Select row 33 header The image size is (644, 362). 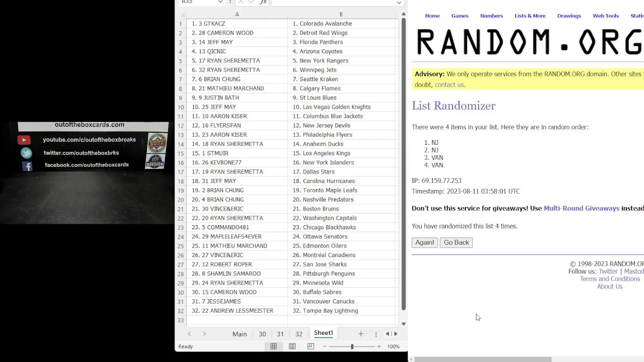pyautogui.click(x=181, y=320)
